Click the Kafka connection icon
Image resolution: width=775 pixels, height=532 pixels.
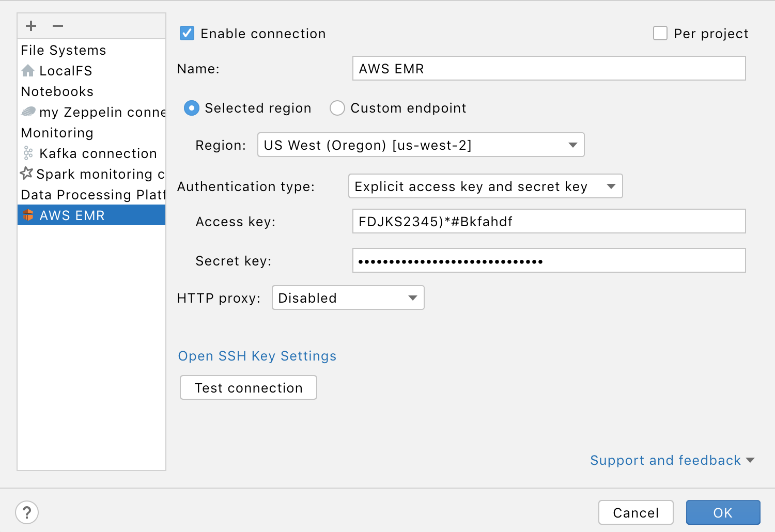tap(28, 153)
